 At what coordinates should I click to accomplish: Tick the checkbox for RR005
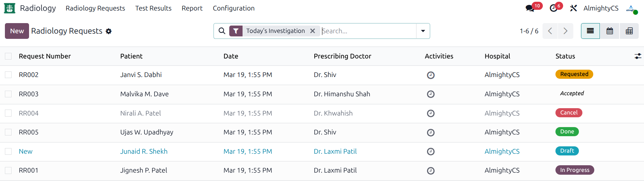click(8, 132)
